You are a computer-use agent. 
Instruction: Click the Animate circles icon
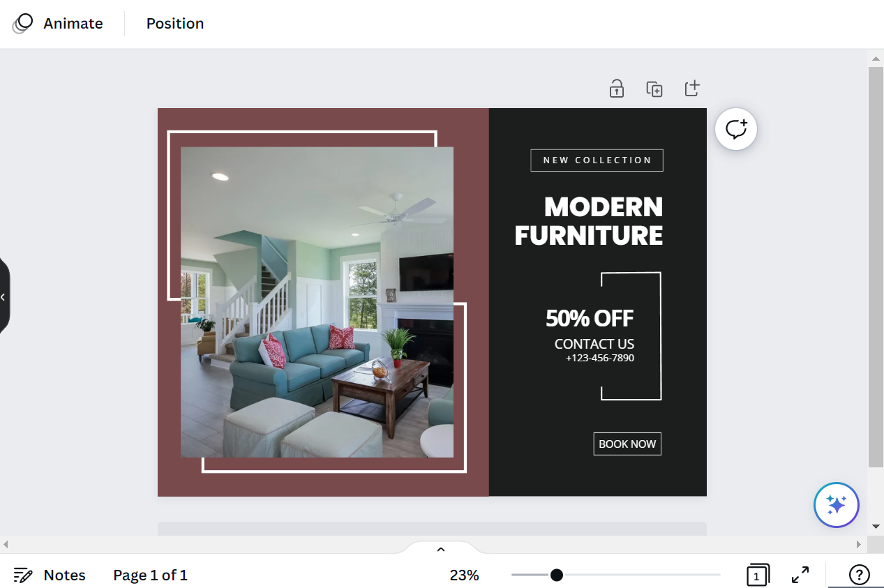point(23,24)
